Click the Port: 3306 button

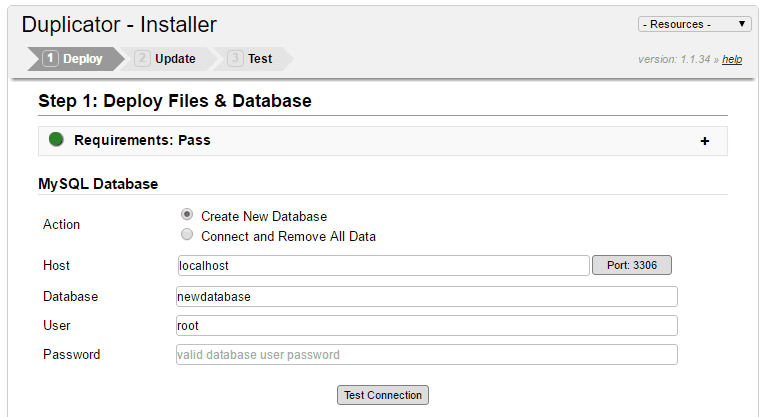point(632,265)
